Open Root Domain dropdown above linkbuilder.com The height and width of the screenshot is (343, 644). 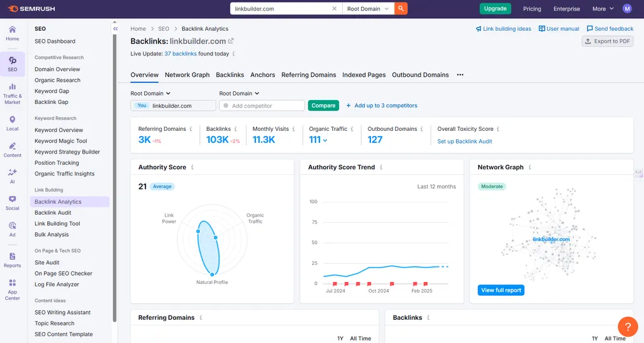click(150, 93)
